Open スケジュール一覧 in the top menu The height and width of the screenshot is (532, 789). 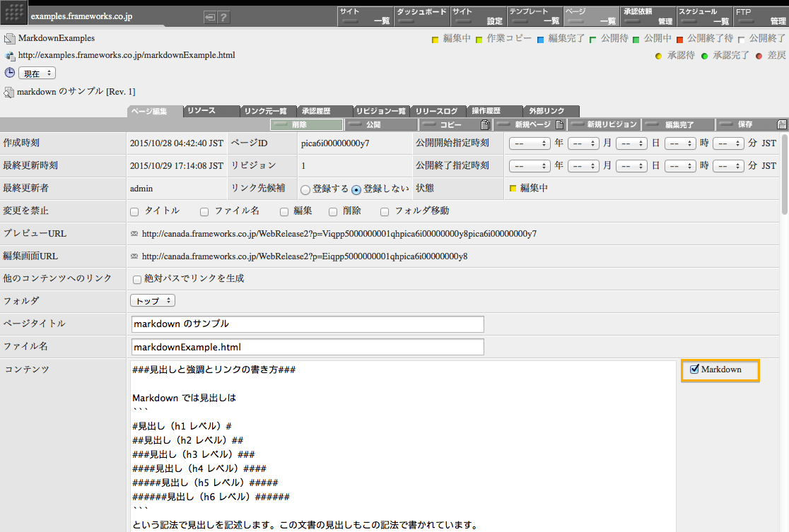click(705, 16)
